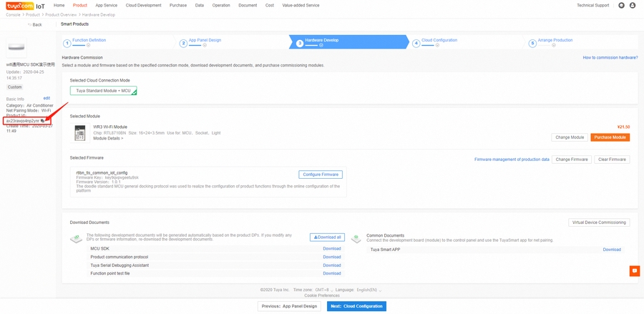Open Firmware management of production data

512,160
